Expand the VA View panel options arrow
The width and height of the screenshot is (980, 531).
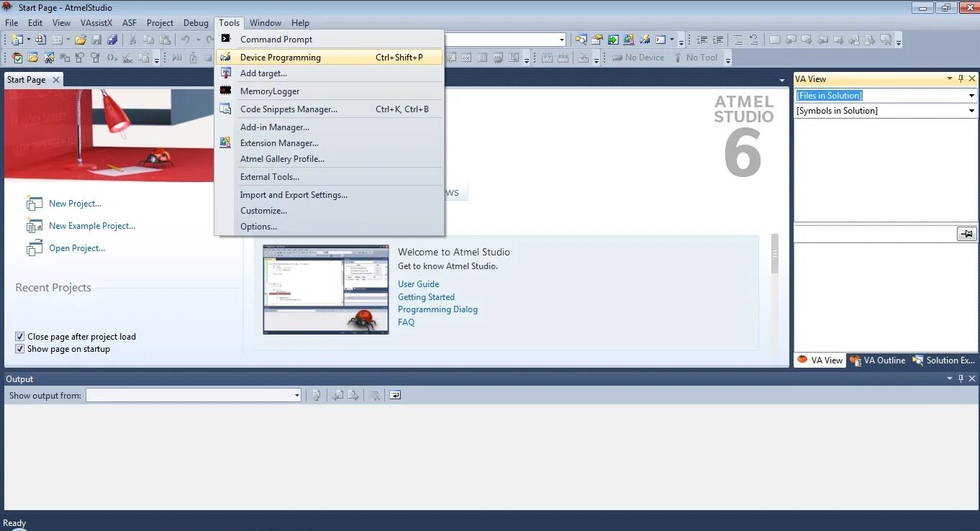(x=950, y=79)
